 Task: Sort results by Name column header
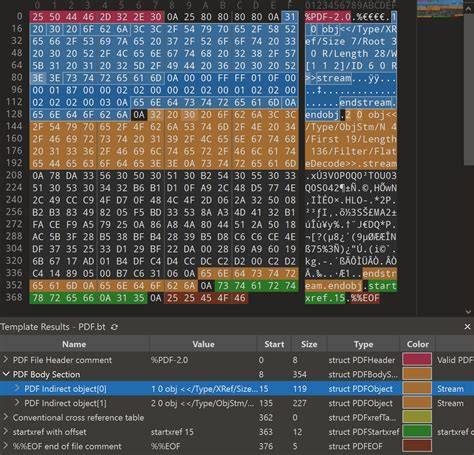point(74,344)
